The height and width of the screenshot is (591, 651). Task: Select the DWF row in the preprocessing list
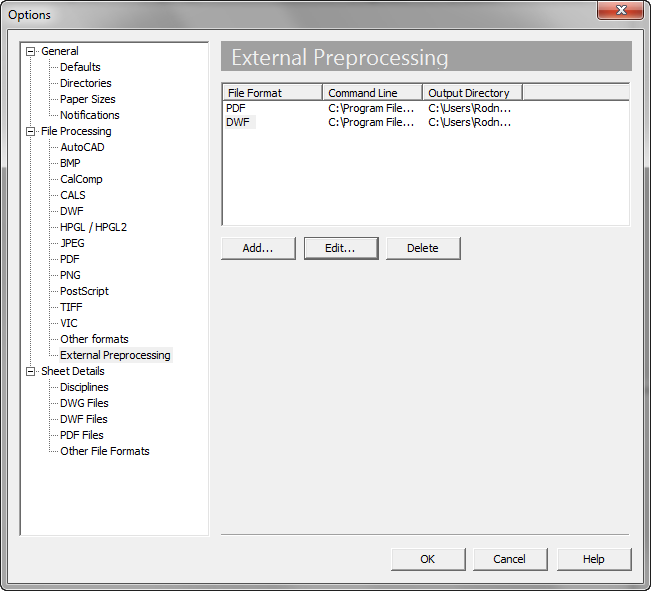(x=238, y=122)
